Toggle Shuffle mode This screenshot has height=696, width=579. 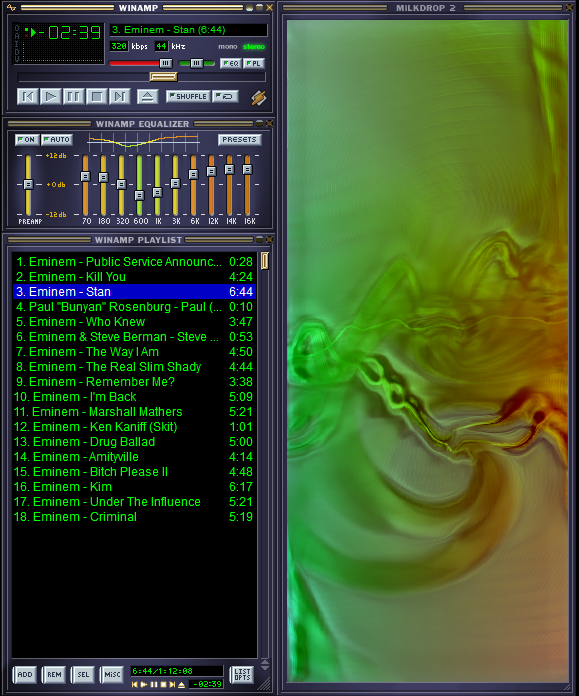(x=188, y=96)
